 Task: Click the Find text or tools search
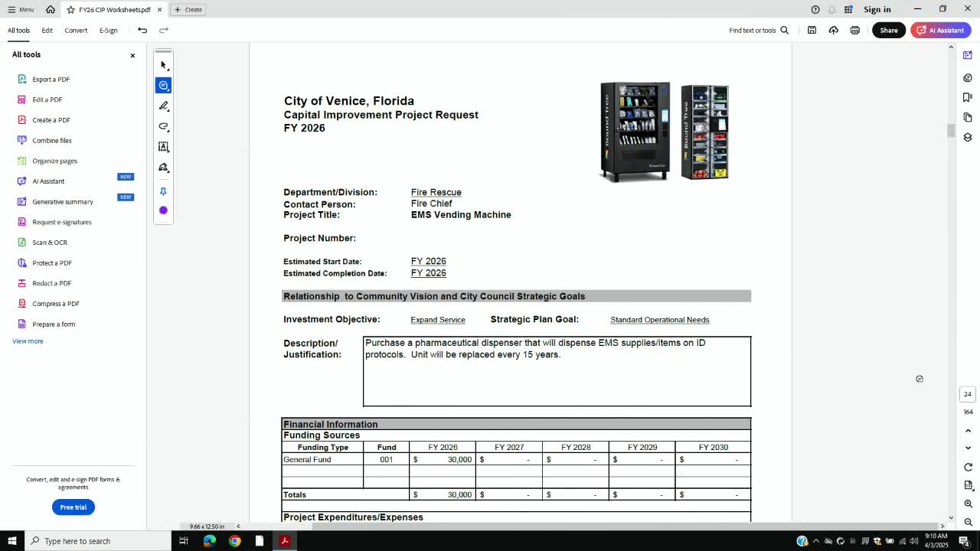click(759, 31)
